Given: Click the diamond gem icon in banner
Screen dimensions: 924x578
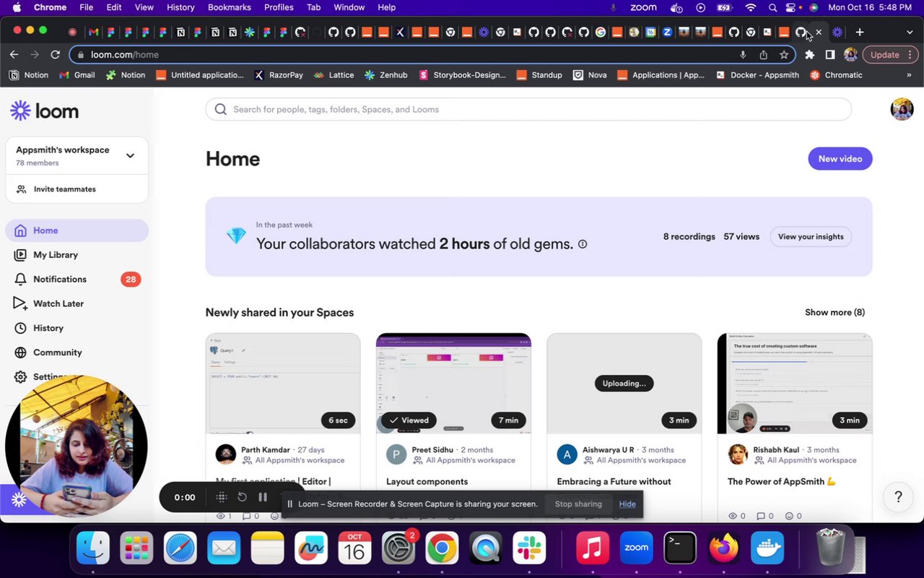Looking at the screenshot, I should click(236, 236).
